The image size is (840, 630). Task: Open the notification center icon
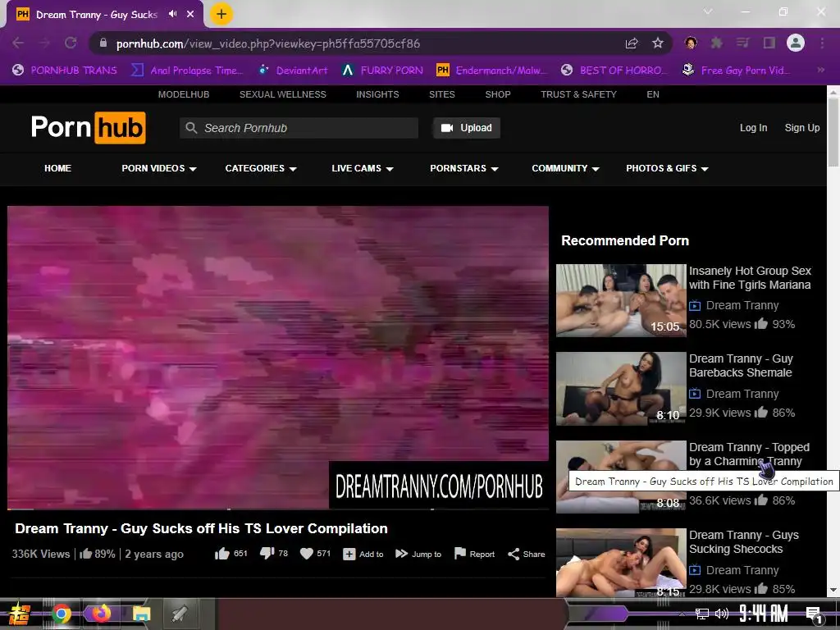813,614
